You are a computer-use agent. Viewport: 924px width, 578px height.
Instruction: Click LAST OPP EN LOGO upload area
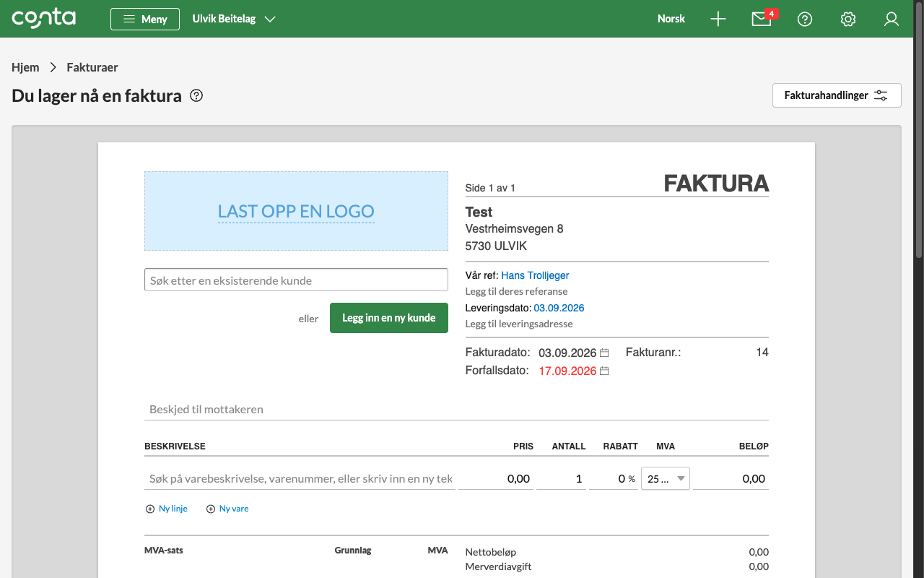coord(296,211)
